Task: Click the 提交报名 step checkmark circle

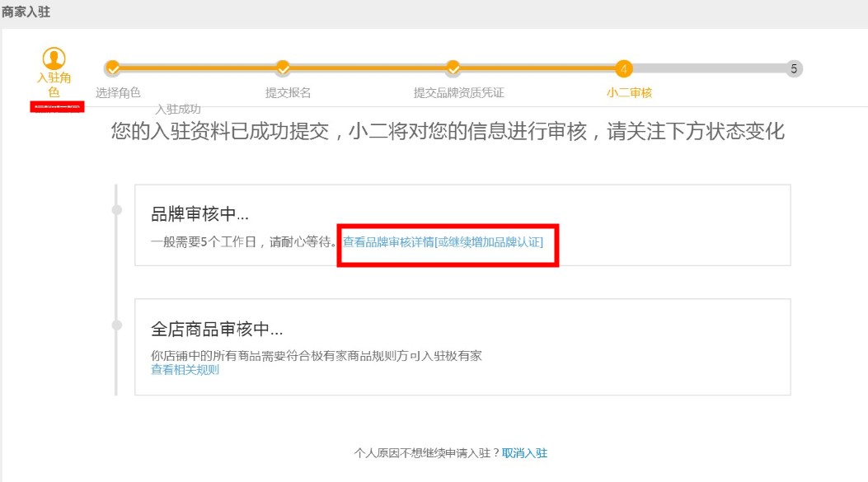Action: coord(283,68)
